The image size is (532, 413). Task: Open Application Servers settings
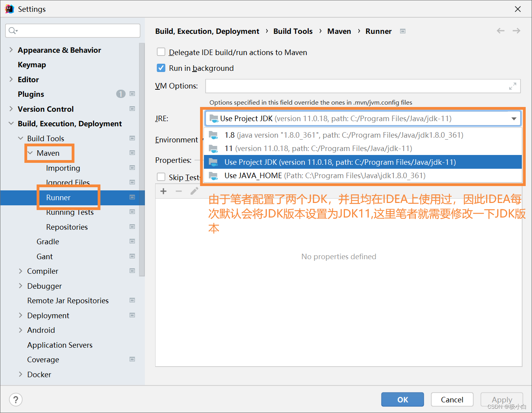click(60, 345)
